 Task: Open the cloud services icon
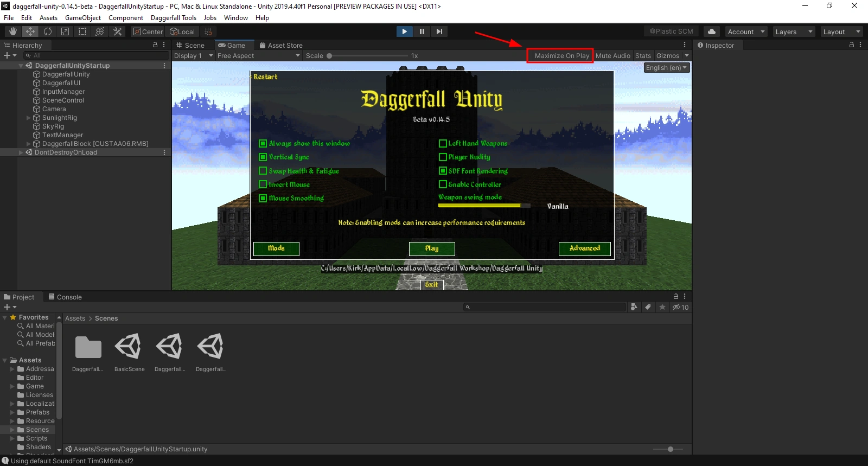[712, 31]
